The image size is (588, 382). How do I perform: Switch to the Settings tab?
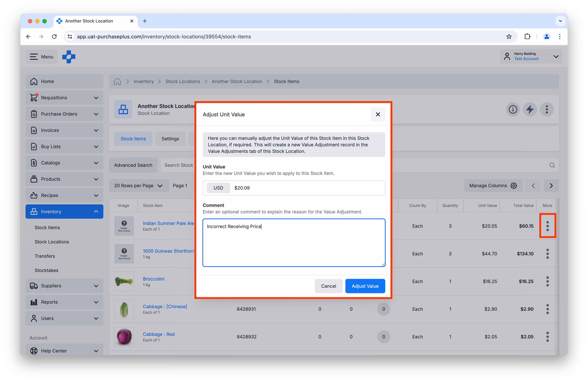pyautogui.click(x=170, y=139)
